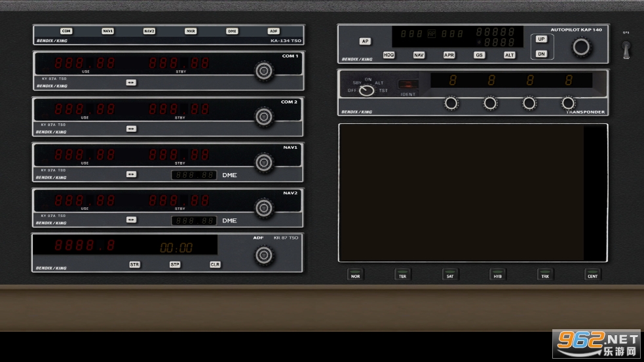Image resolution: width=644 pixels, height=362 pixels.
Task: Push the transponder IDENT button
Action: 408,85
